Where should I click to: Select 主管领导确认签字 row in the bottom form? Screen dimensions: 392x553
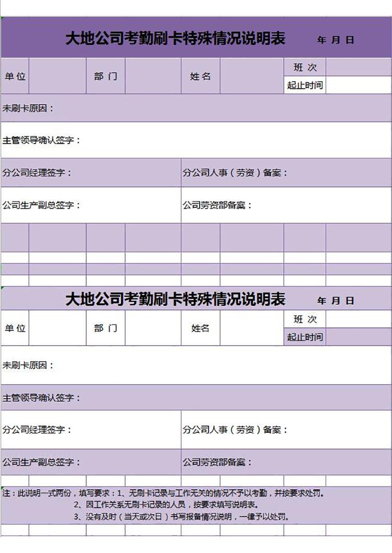coord(196,397)
